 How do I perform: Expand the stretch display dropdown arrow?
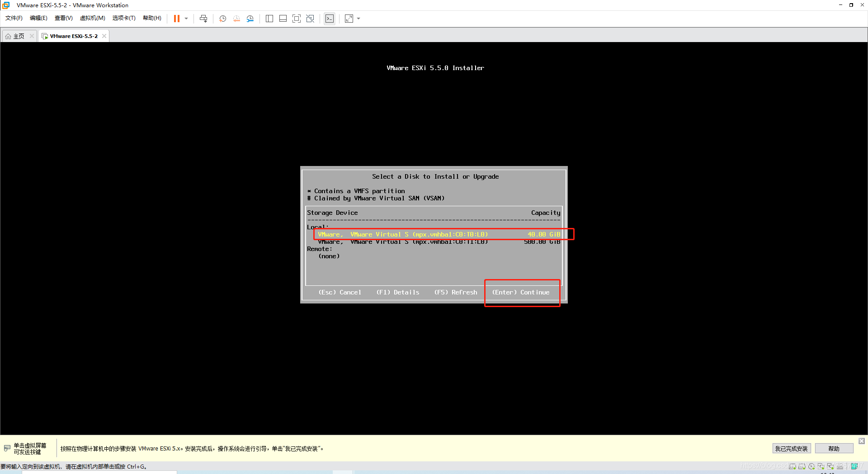coord(359,19)
